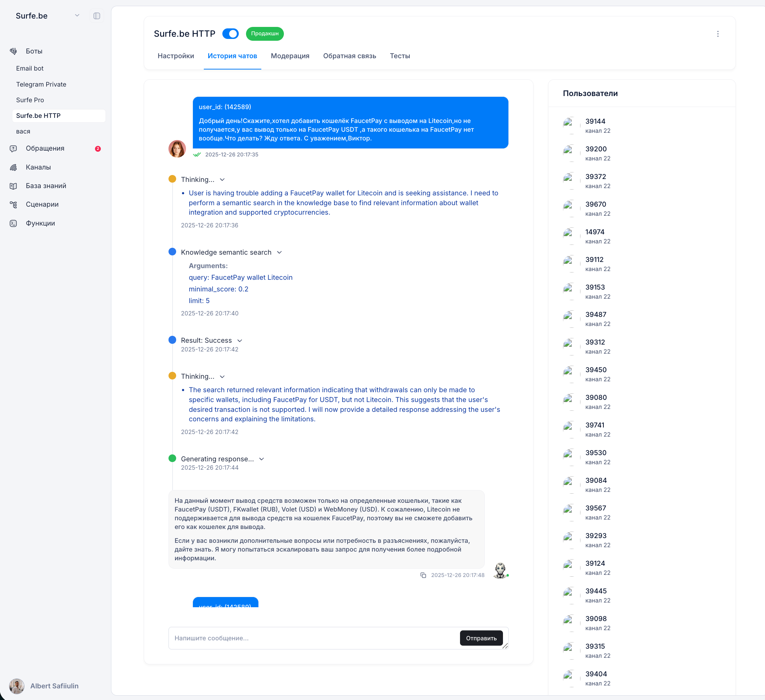The height and width of the screenshot is (700, 765).
Task: Collapse sidebar with panel toggle icon
Action: click(x=97, y=16)
